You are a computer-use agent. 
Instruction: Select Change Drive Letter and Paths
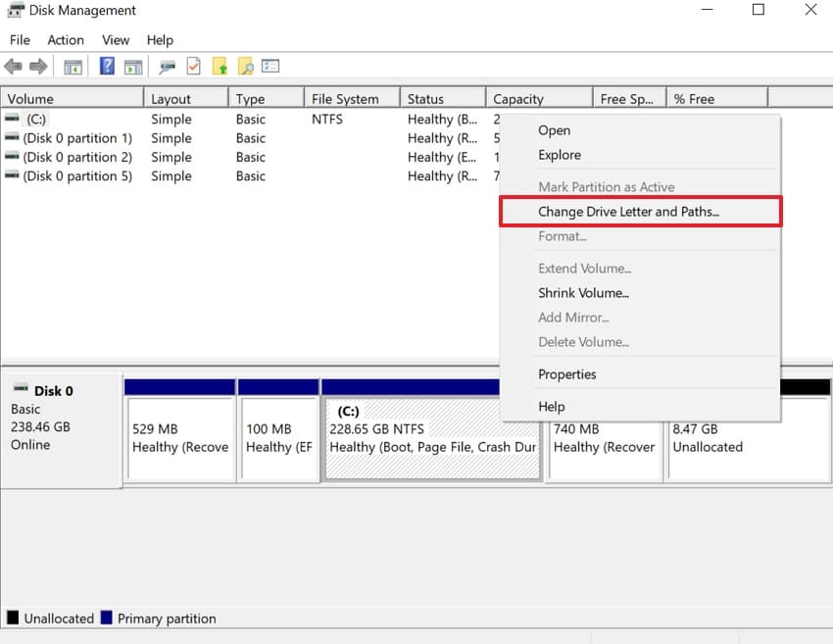tap(640, 212)
